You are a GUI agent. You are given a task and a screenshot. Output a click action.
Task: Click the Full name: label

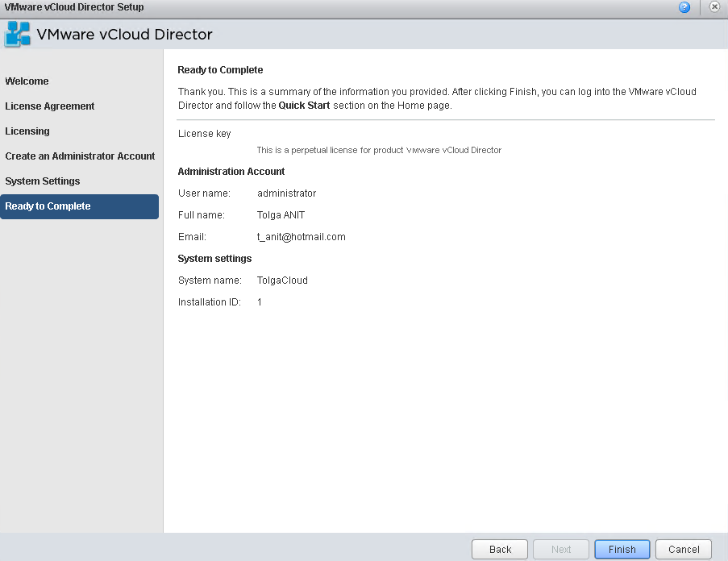202,215
